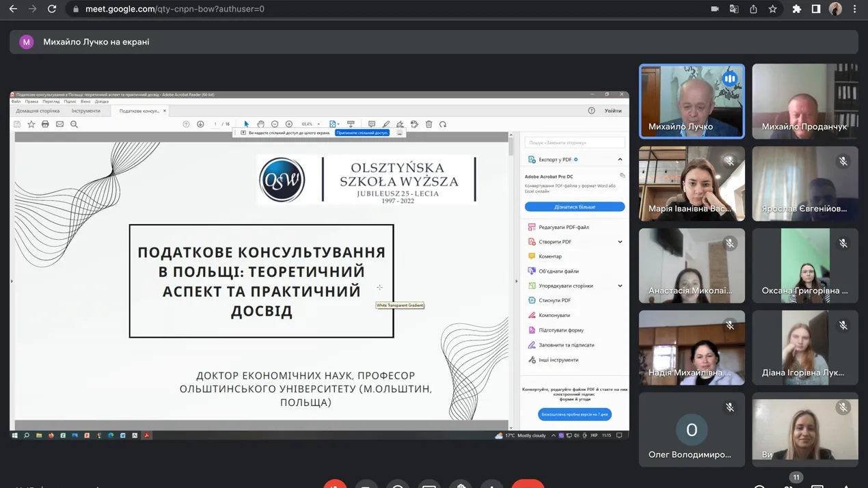This screenshot has height=488, width=868.
Task: Click the stop sharing button in banner
Action: point(362,133)
